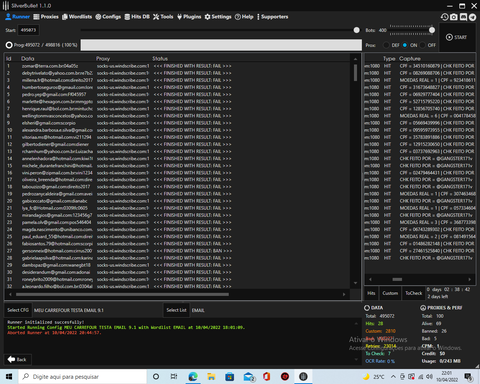Click the Windows search box
480x384 pixels.
pos(82,377)
